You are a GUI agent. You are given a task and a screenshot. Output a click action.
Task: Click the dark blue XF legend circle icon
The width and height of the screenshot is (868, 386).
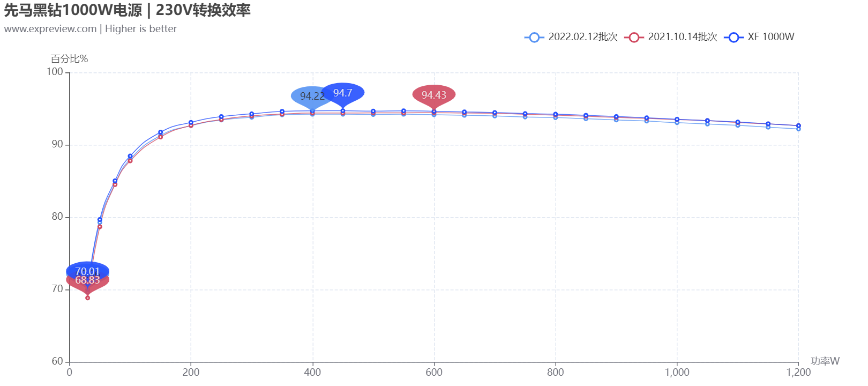click(734, 37)
